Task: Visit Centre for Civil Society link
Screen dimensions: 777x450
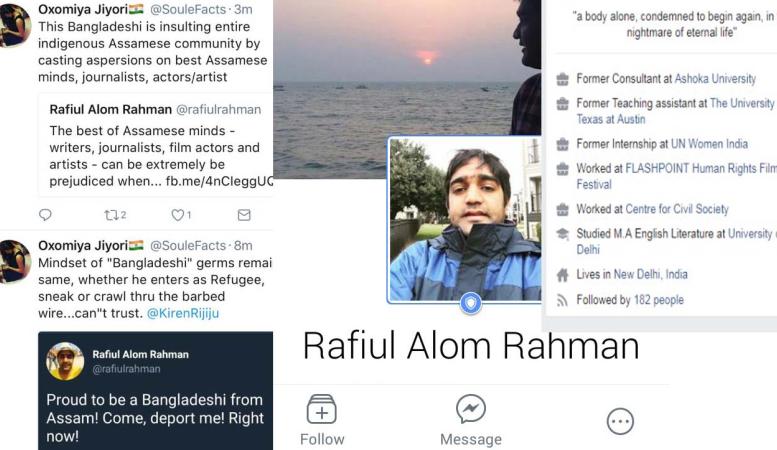Action: coord(677,209)
